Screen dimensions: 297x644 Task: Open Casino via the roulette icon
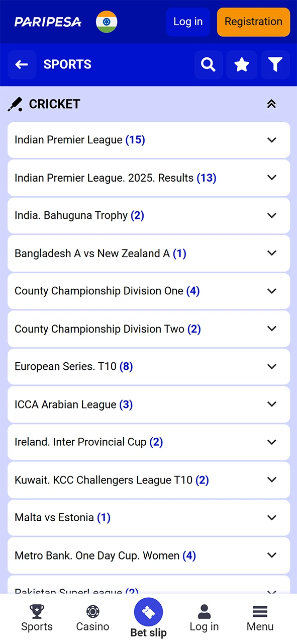point(92,618)
